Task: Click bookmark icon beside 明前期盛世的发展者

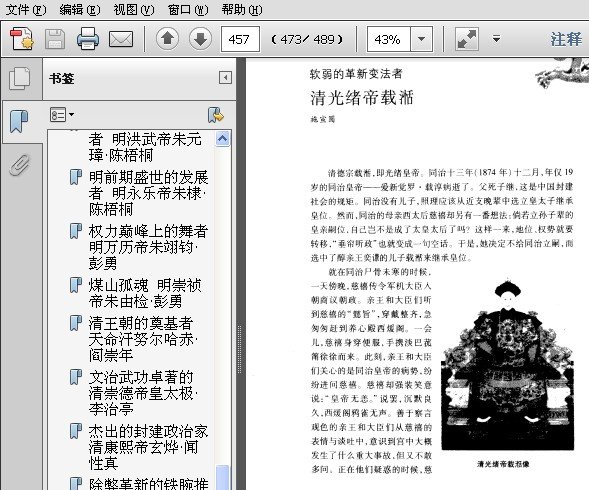Action: click(76, 177)
